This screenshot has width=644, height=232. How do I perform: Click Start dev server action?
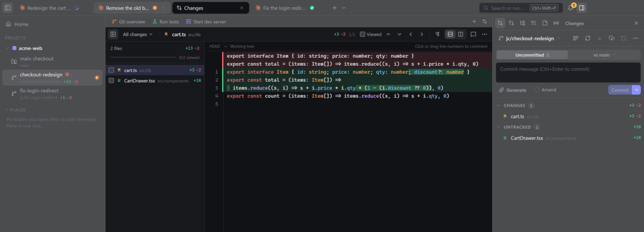pyautogui.click(x=206, y=22)
